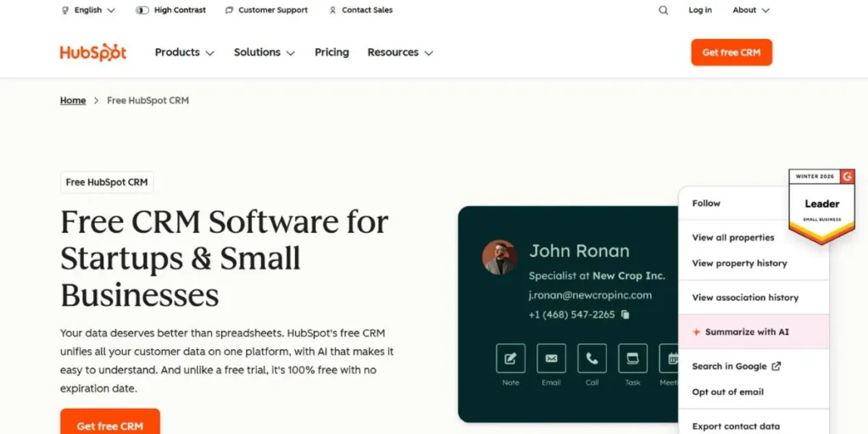Click the email j.ronan@newcropinc.com

[x=590, y=295]
